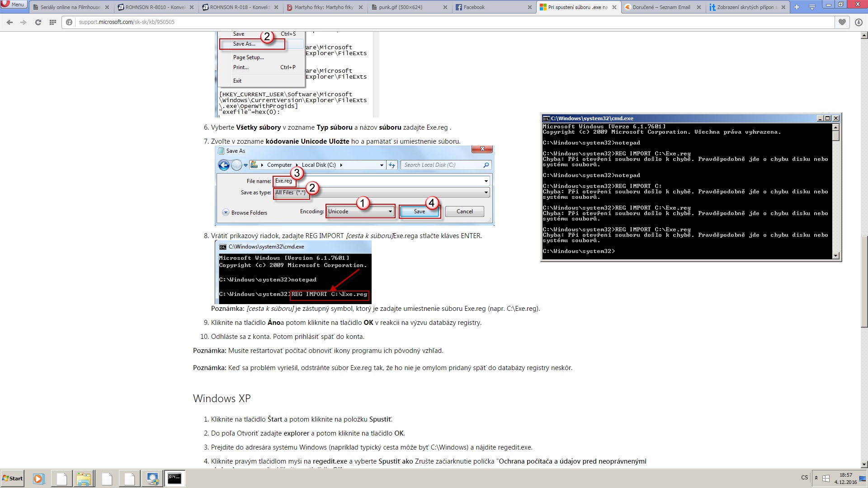Switch to the Facebook tab
868x488 pixels.
click(x=494, y=7)
